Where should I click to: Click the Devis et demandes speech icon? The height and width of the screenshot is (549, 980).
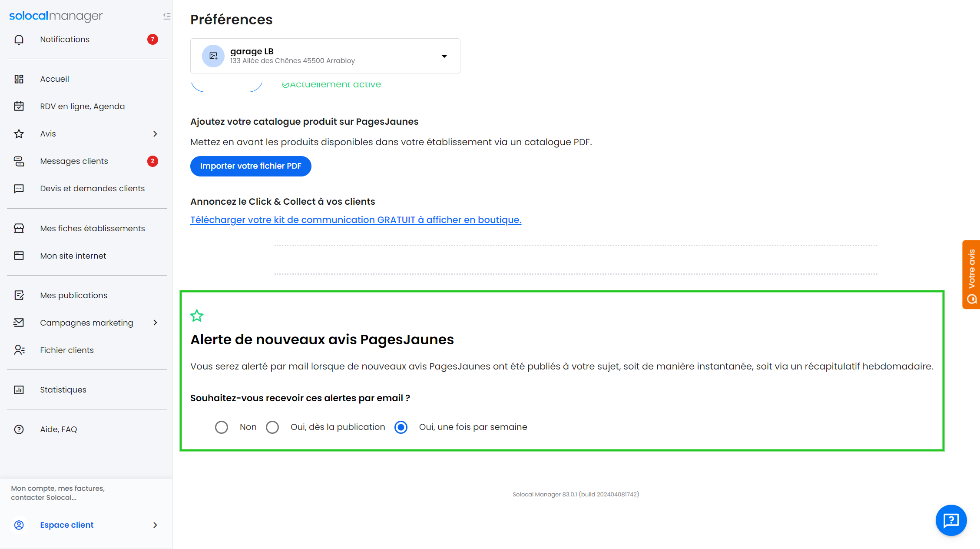click(x=19, y=189)
